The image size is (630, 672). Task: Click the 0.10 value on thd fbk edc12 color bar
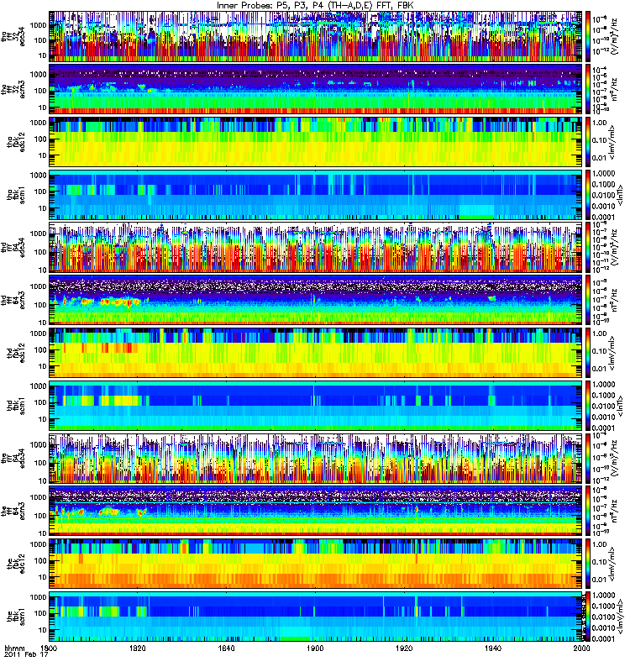[599, 351]
